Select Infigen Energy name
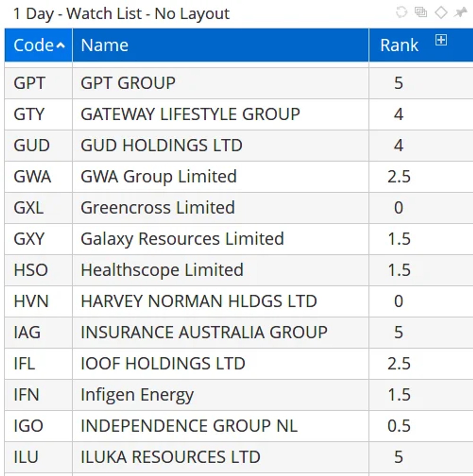Image resolution: width=473 pixels, height=476 pixels. (x=221, y=395)
